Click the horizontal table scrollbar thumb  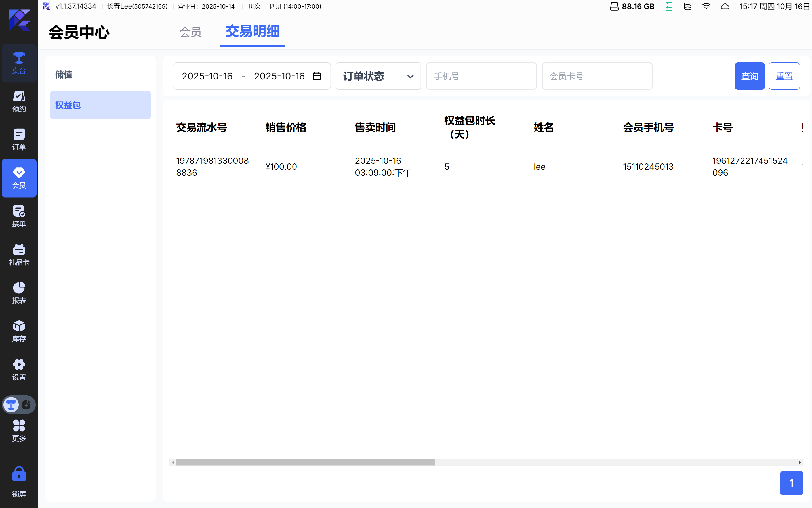pyautogui.click(x=306, y=462)
